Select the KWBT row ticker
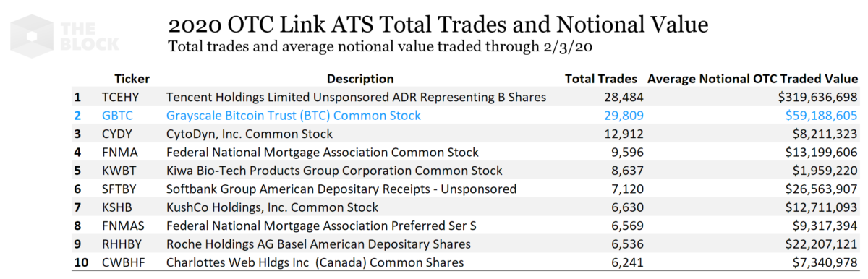The image size is (868, 279). point(120,171)
